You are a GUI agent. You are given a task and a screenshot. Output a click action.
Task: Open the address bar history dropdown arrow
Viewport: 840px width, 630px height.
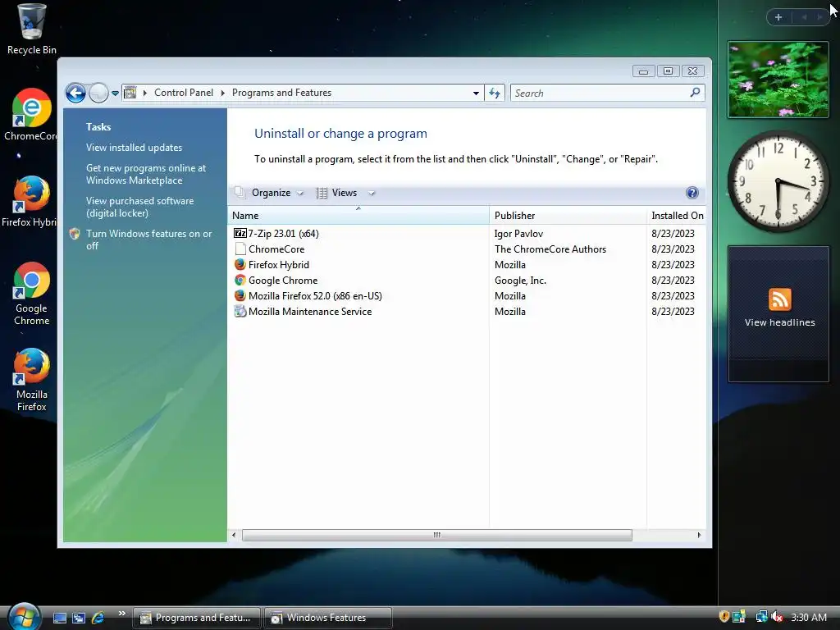tap(476, 94)
